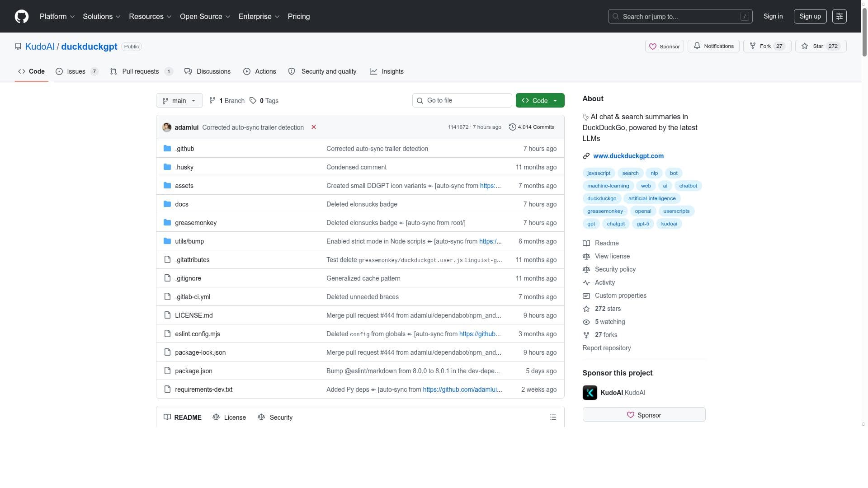This screenshot has height=488, width=868.
Task: Click the Sign up button
Action: [x=810, y=16]
